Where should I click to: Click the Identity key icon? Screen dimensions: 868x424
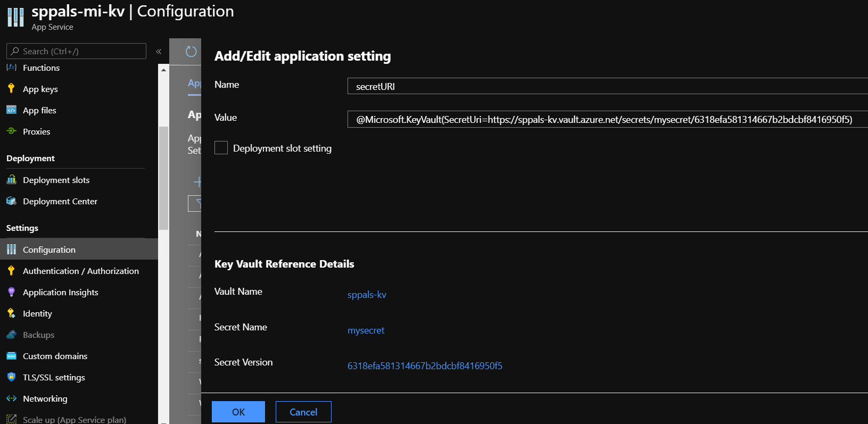point(11,313)
